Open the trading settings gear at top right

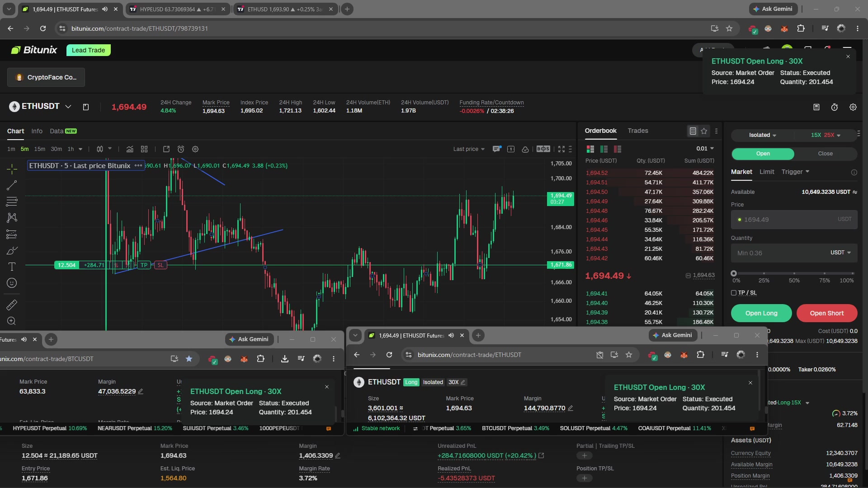click(853, 107)
